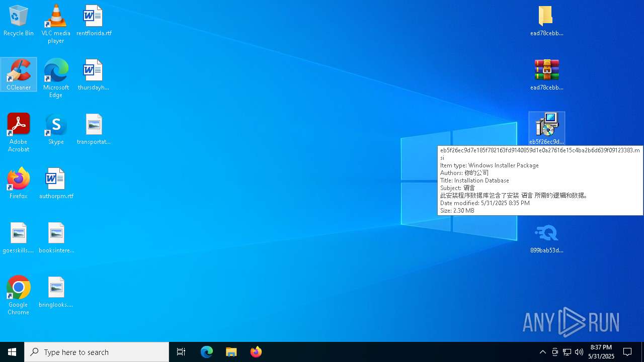Click the taskbar search box
644x362 pixels.
[97, 352]
